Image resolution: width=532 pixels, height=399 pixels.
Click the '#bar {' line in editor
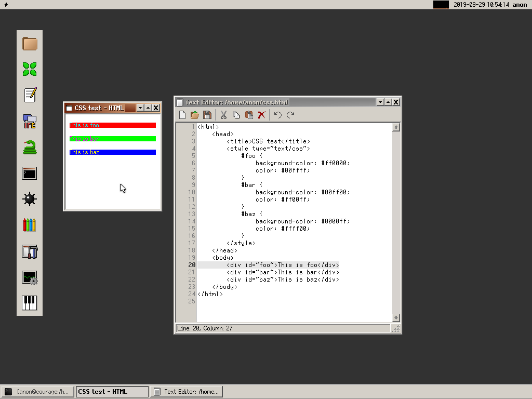252,185
